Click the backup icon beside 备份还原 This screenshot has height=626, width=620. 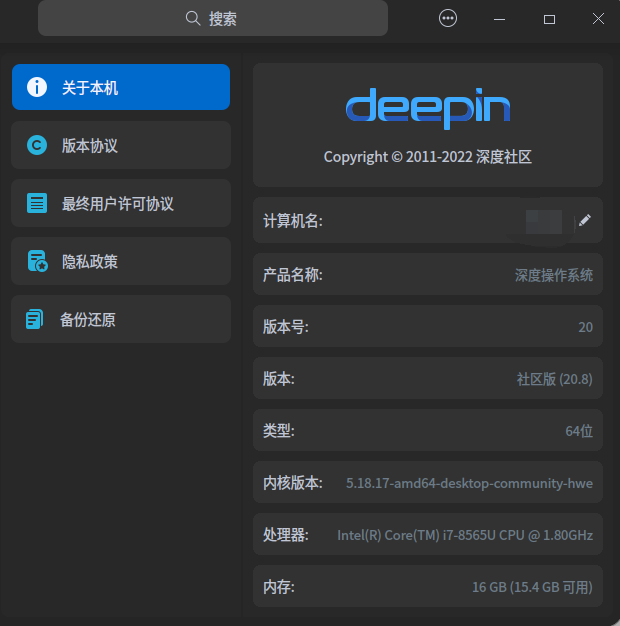click(35, 319)
